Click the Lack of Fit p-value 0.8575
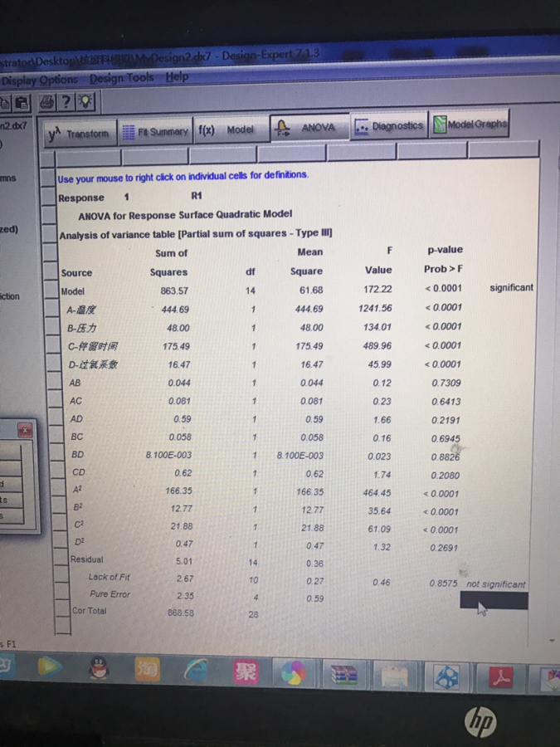 tap(443, 583)
